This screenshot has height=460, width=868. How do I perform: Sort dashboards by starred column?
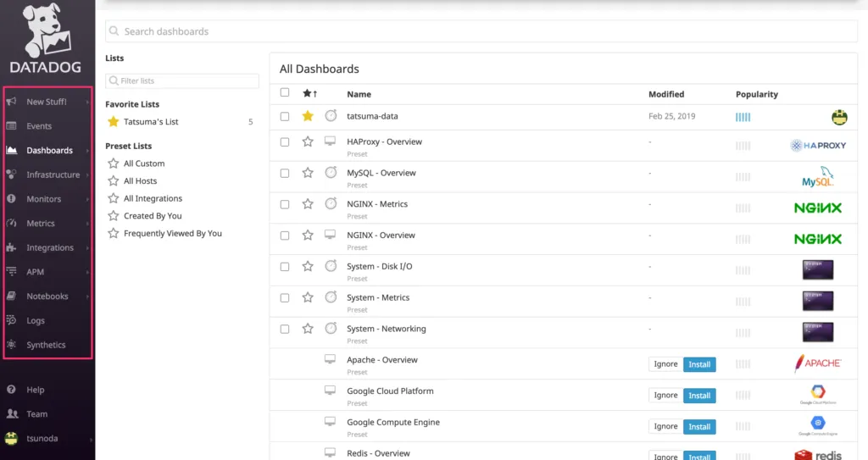point(309,93)
